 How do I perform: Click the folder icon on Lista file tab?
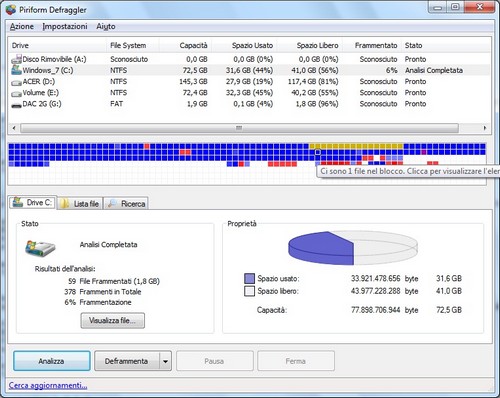point(65,203)
